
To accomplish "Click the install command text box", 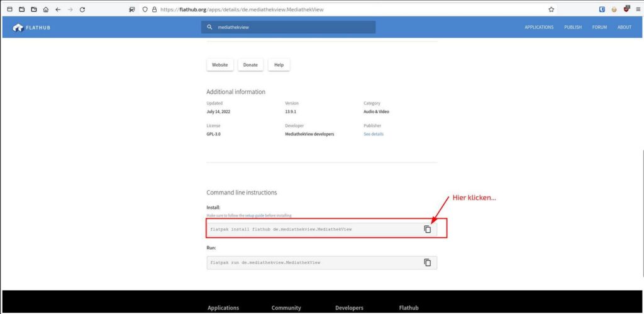I will point(321,229).
